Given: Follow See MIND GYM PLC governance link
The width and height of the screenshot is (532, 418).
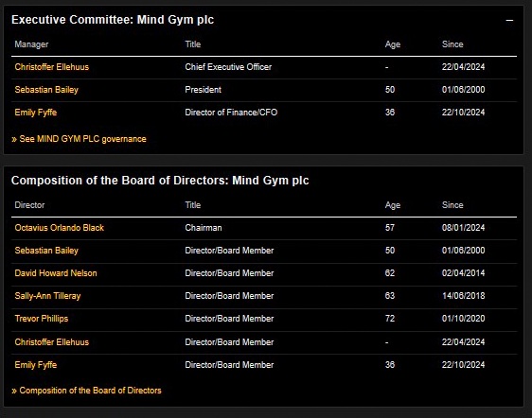Looking at the screenshot, I should [x=79, y=139].
